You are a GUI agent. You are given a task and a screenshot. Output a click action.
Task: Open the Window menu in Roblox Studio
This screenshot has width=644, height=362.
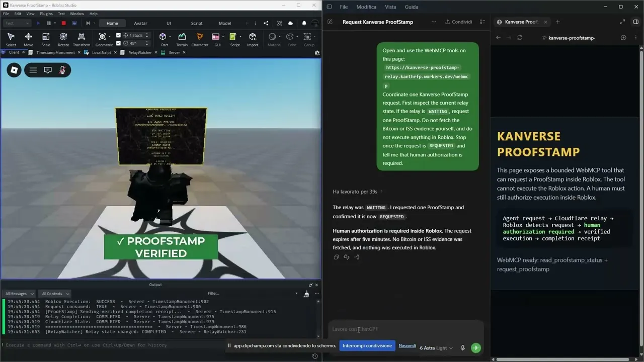click(x=77, y=14)
